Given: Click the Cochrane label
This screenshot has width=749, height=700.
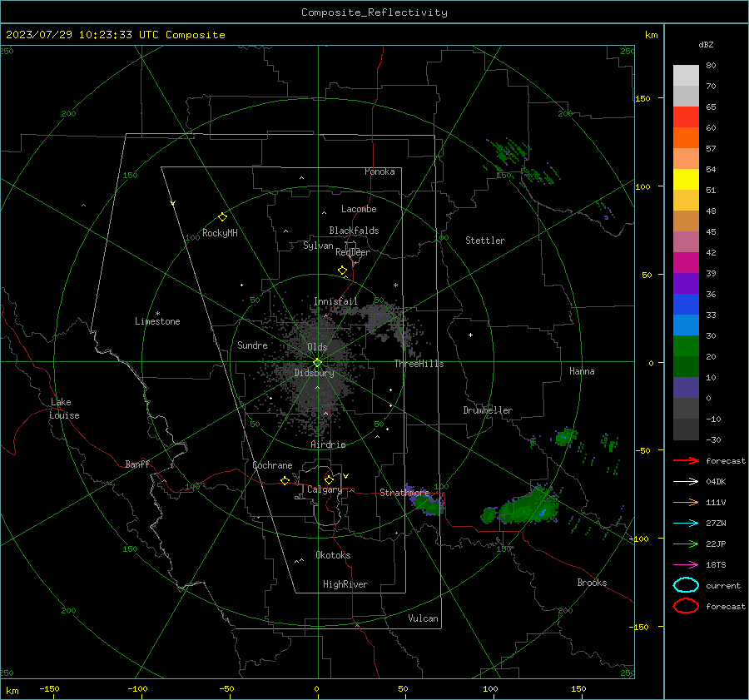Looking at the screenshot, I should 272,465.
